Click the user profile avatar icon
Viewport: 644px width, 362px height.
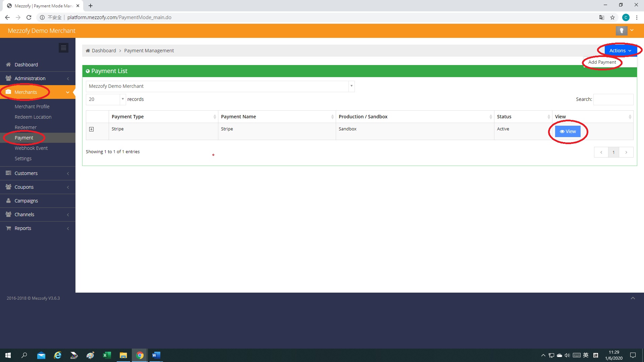pos(622,31)
